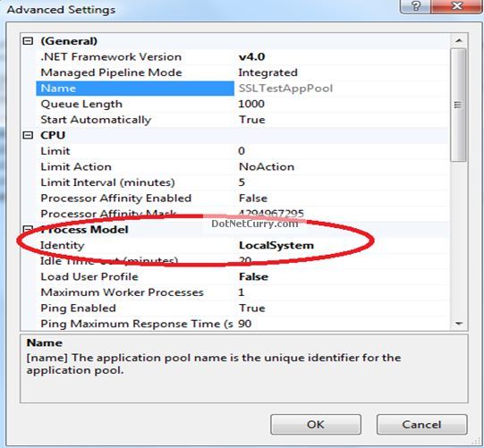Collapse the Process Model section
Viewport: 484px width, 448px height.
pyautogui.click(x=28, y=229)
